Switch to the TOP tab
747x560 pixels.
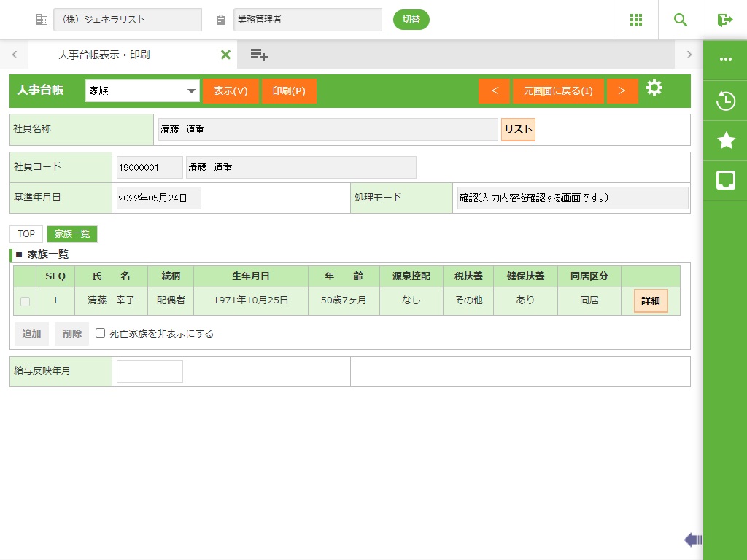[x=26, y=234]
